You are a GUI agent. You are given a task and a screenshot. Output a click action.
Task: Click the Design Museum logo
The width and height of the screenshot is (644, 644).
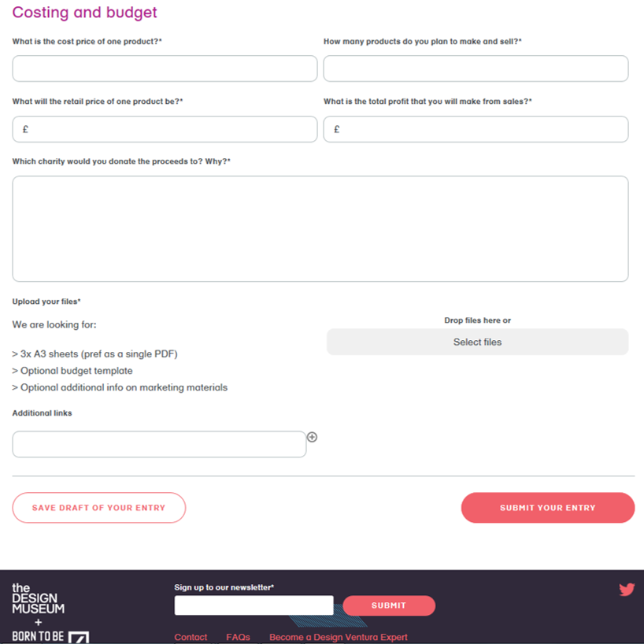(x=38, y=598)
